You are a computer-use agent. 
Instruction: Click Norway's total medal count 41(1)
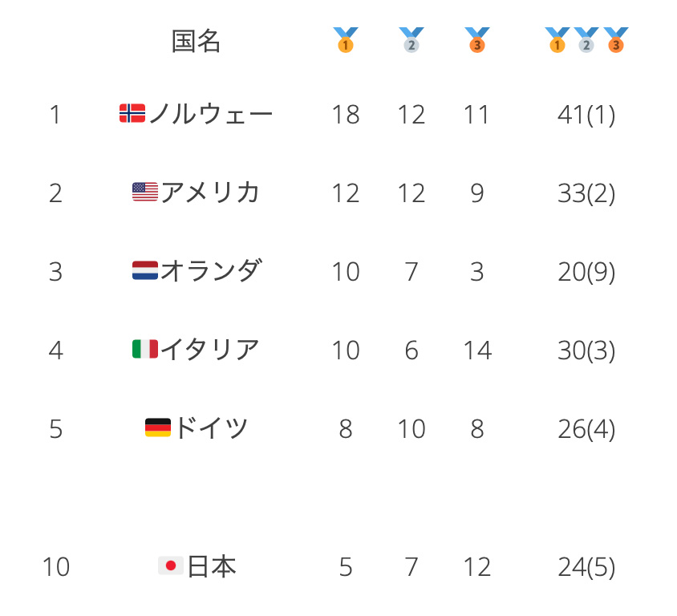pyautogui.click(x=586, y=115)
